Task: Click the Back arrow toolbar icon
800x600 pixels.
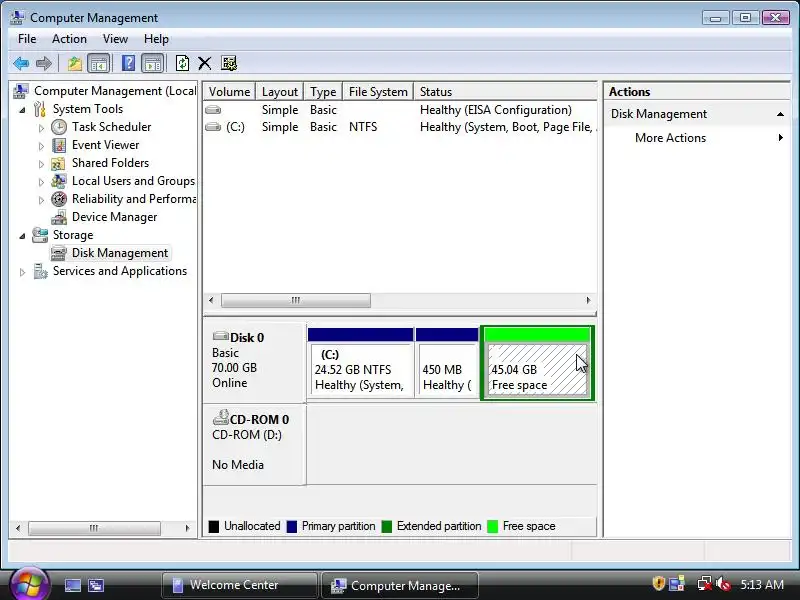Action: pos(21,63)
